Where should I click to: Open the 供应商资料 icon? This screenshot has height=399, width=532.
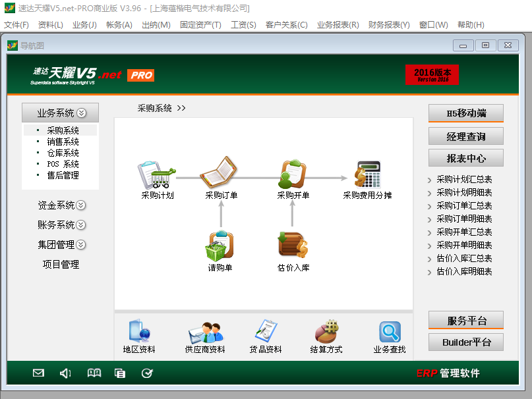pos(206,332)
